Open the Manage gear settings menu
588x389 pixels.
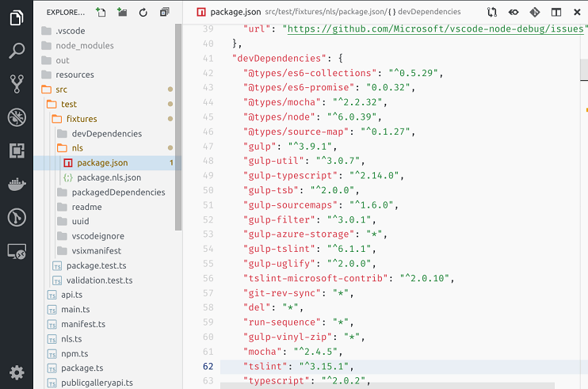[17, 372]
